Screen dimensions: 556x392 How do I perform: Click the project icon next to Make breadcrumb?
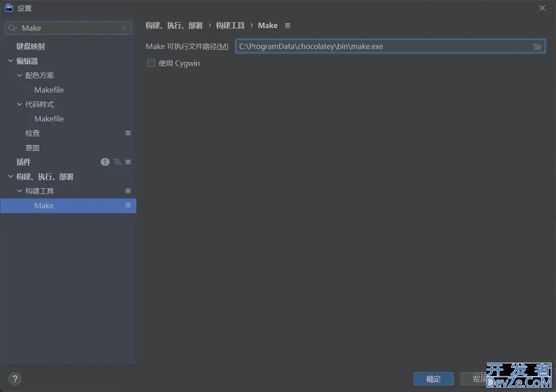click(x=288, y=26)
